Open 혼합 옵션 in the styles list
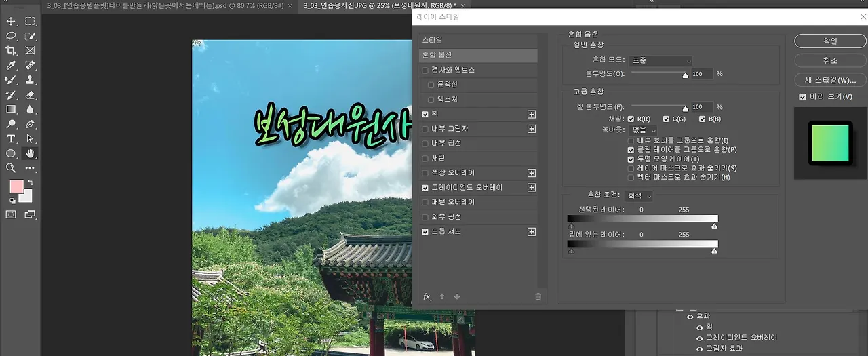Image resolution: width=868 pixels, height=356 pixels. coord(478,55)
